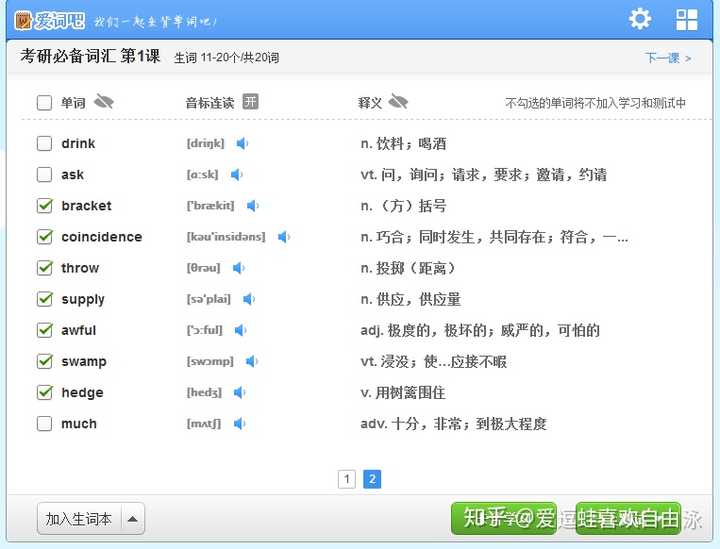Image resolution: width=720 pixels, height=549 pixels.
Task: Play pronunciation audio for drink
Action: tap(242, 144)
